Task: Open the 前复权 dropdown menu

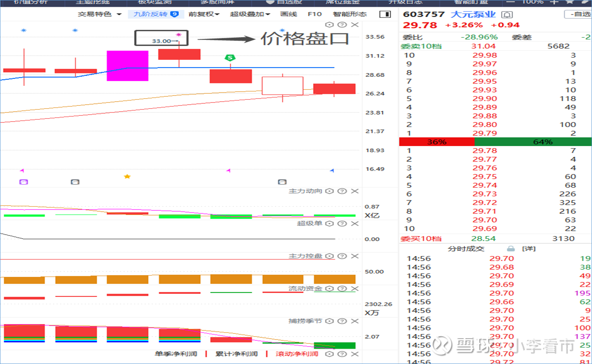Action: [x=202, y=14]
